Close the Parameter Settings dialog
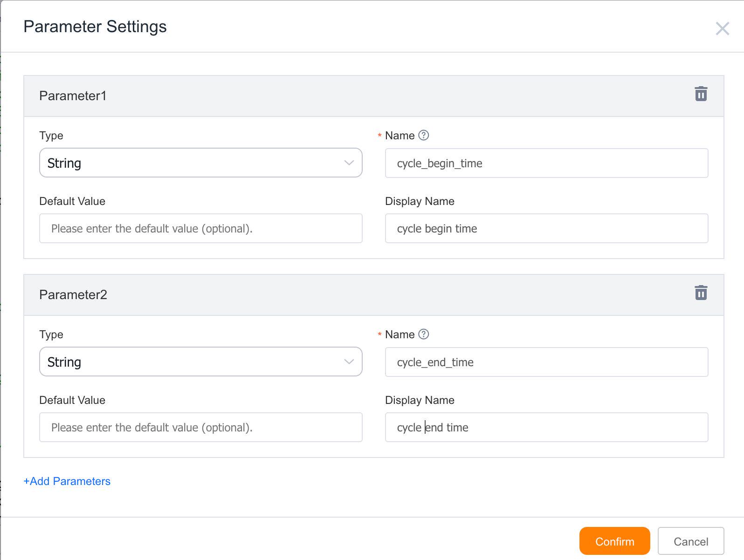744x560 pixels. point(722,28)
